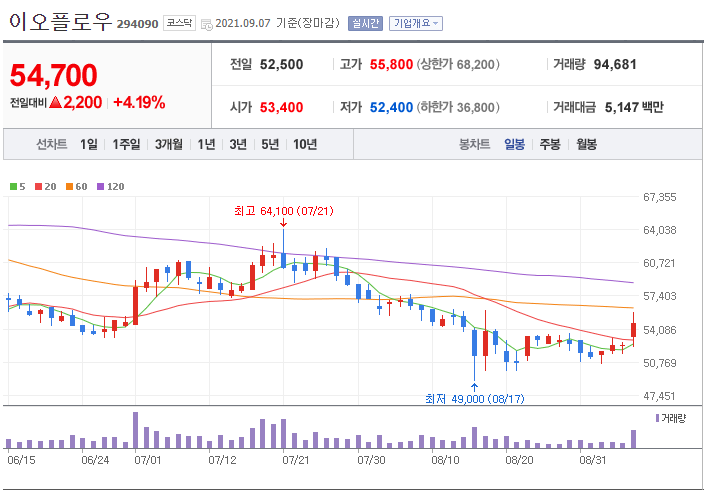Viewport: 704px width, 490px height.
Task: Click the calendar icon beside 2021.09.07
Action: 207,24
